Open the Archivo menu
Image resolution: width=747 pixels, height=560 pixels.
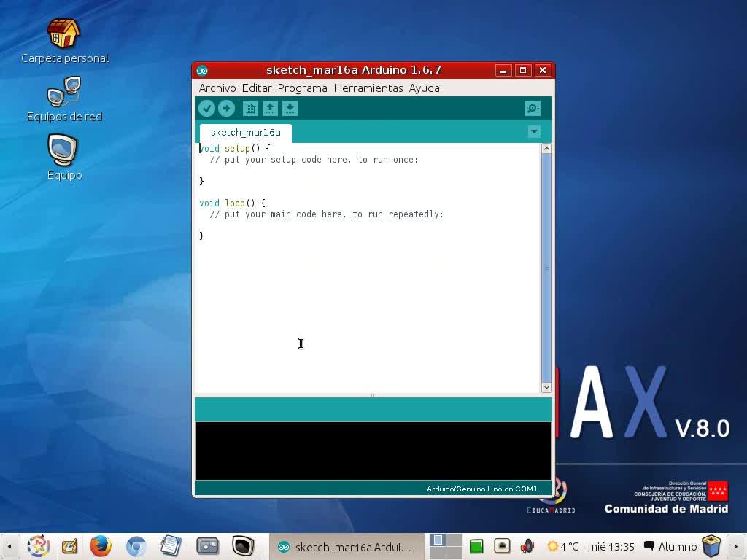217,88
